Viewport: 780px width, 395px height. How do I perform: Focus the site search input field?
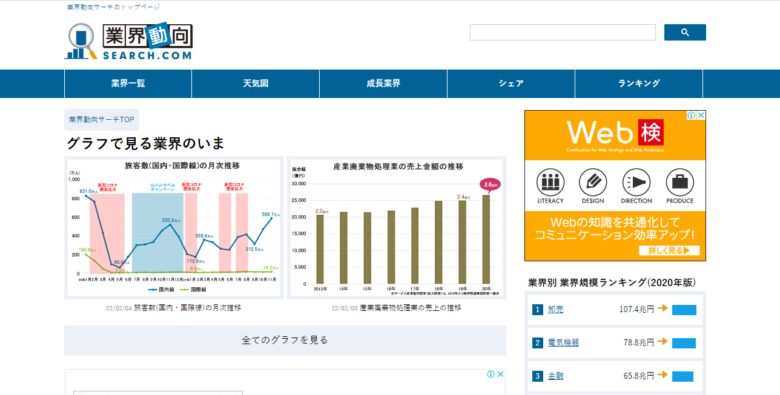click(x=563, y=32)
